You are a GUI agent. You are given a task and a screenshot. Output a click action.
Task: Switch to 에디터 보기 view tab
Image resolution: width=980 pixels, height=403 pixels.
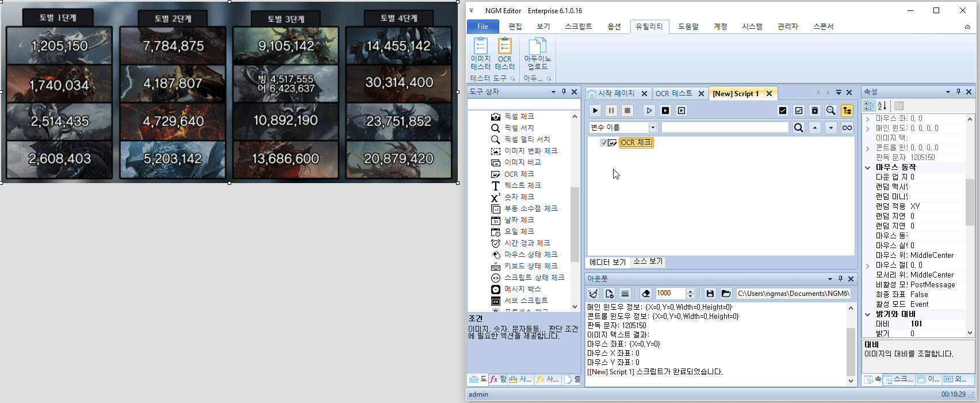pyautogui.click(x=607, y=262)
